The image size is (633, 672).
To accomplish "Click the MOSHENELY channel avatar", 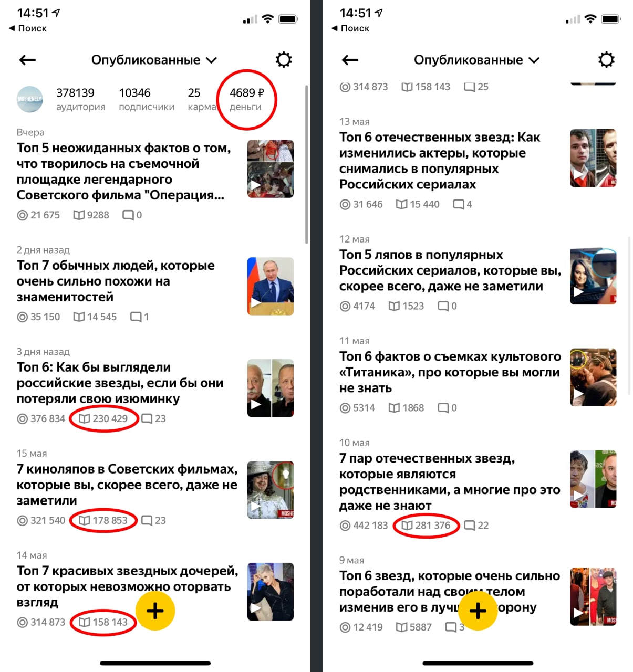I will coord(30,99).
